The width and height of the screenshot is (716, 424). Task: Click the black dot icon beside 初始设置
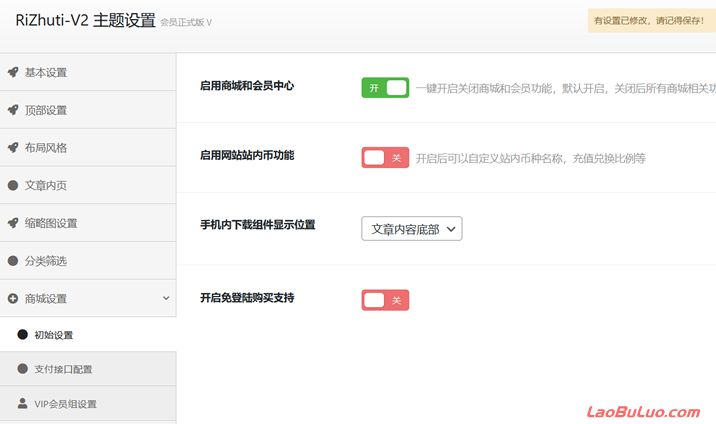pos(22,335)
